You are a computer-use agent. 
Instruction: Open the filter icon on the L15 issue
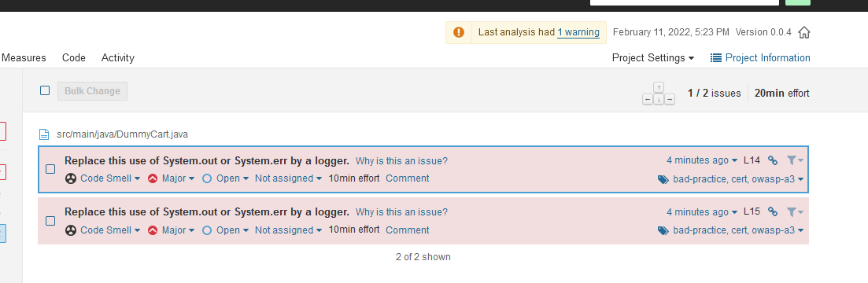point(794,211)
